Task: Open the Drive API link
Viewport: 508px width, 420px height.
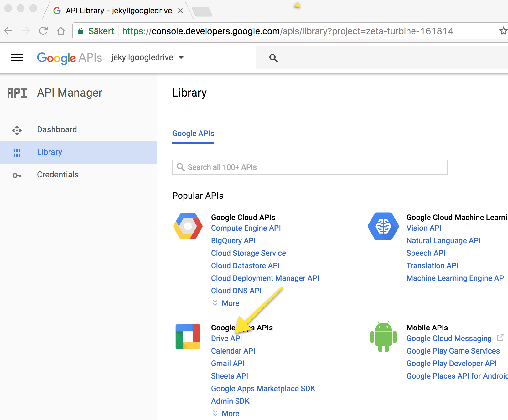Action: [x=226, y=339]
